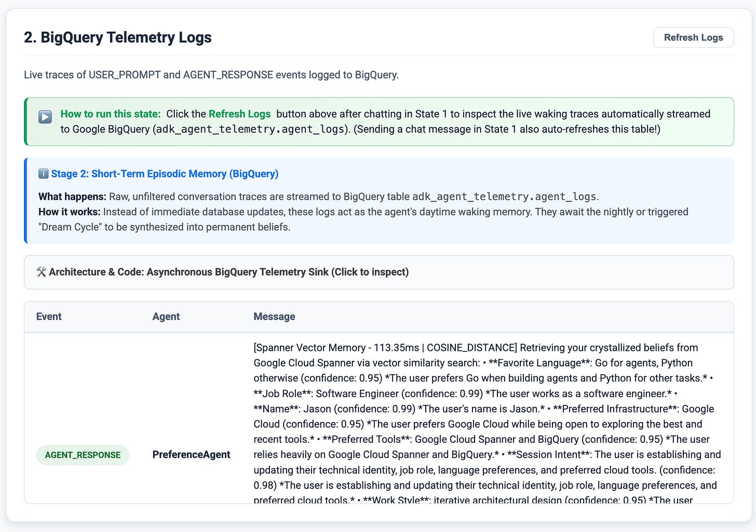Click the "How it works:" label
Viewport: 756px width, 532px height.
70,212
